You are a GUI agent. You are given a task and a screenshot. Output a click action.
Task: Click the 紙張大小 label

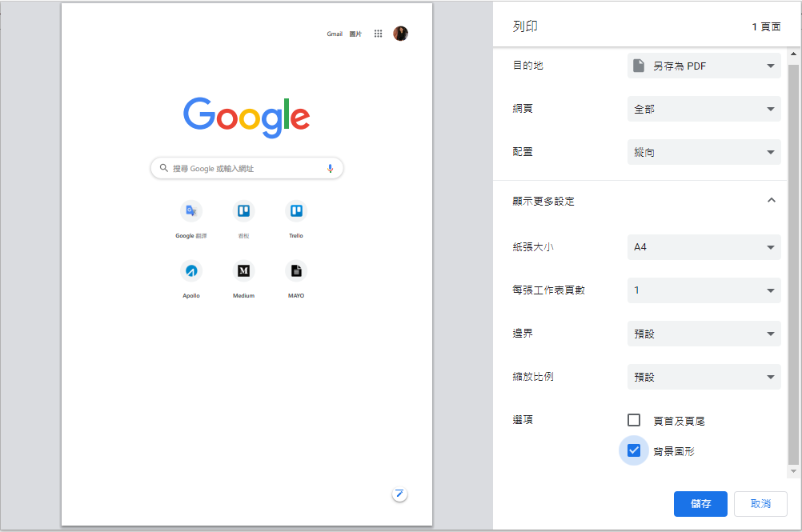pos(533,247)
